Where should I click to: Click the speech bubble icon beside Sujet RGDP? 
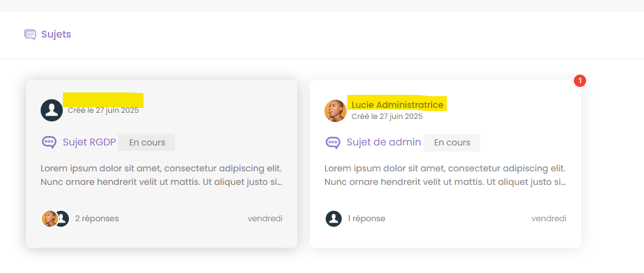(49, 142)
